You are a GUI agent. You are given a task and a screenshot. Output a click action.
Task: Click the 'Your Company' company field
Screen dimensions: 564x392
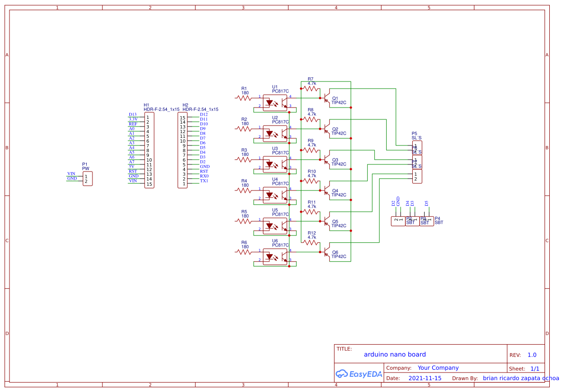tap(438, 367)
